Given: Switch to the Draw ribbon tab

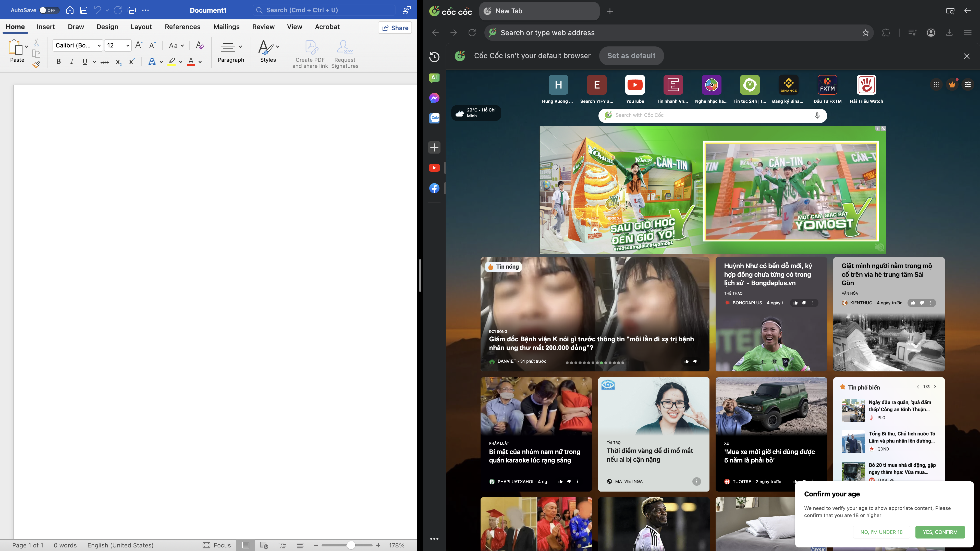Looking at the screenshot, I should [76, 27].
